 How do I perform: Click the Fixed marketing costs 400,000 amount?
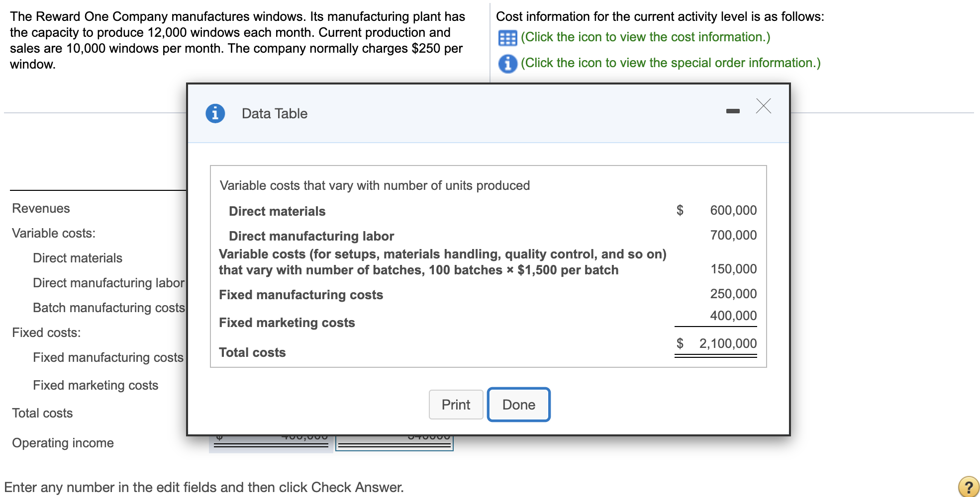(733, 316)
